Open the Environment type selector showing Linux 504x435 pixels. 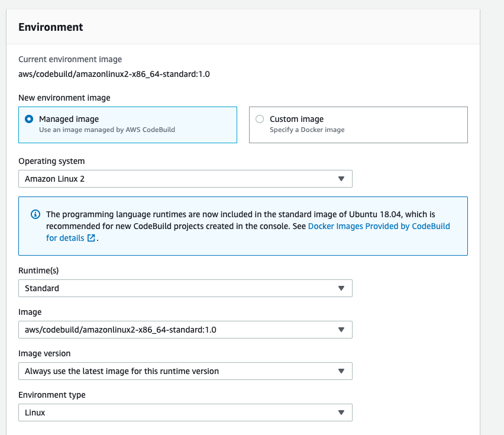point(185,413)
